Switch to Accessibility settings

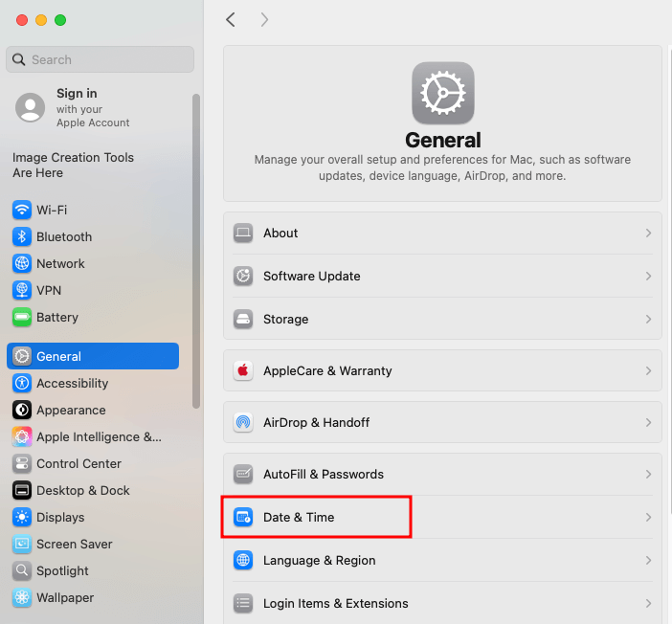[73, 383]
